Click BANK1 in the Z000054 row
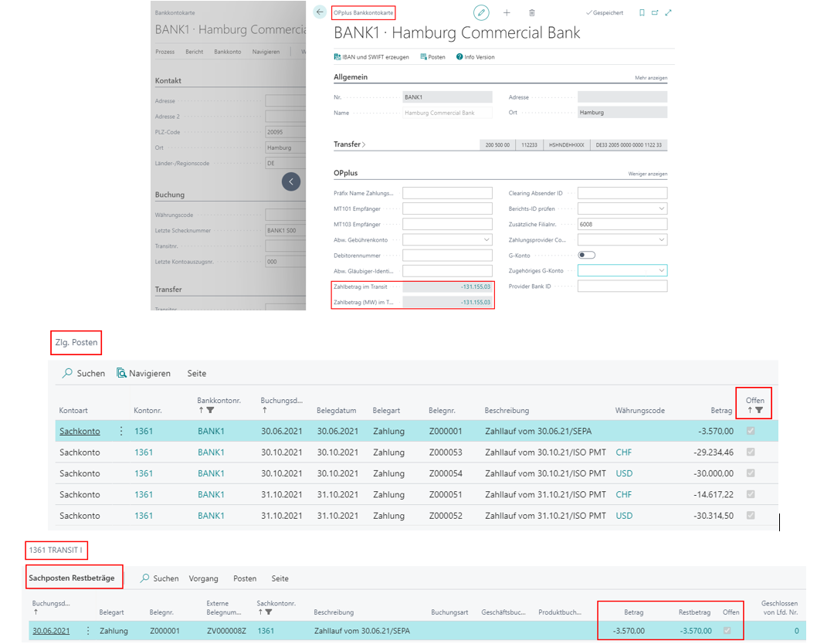Screen dimensions: 817x644 click(211, 473)
